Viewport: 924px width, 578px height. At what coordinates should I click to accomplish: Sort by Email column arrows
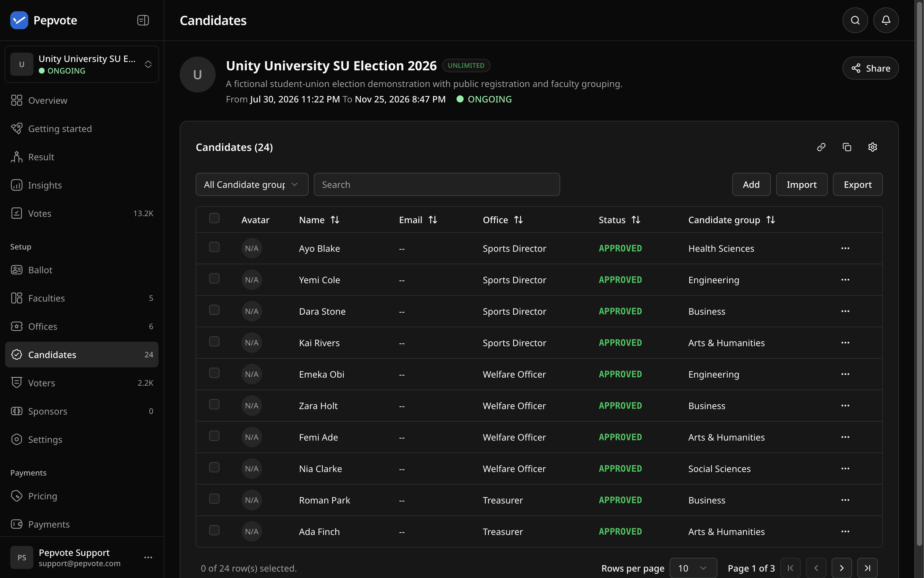pyautogui.click(x=432, y=220)
